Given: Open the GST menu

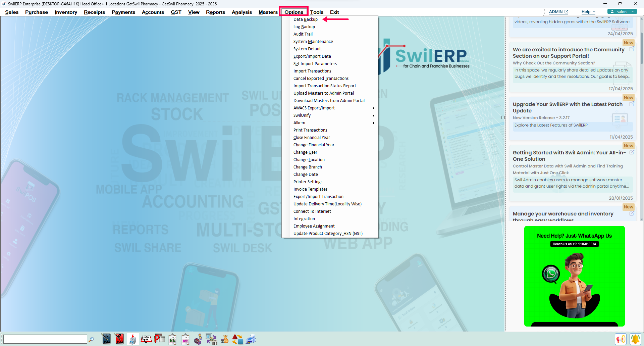Looking at the screenshot, I should point(176,12).
